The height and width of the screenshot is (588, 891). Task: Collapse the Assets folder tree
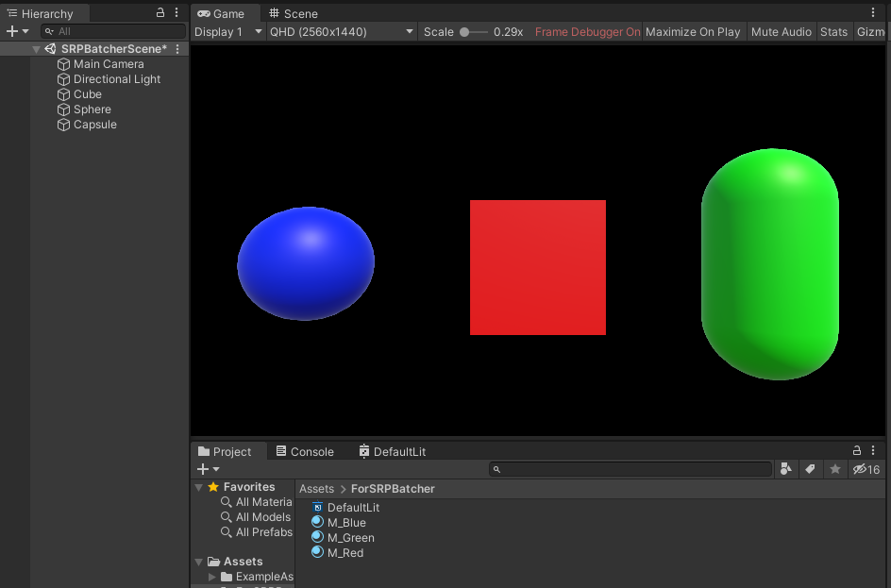199,562
